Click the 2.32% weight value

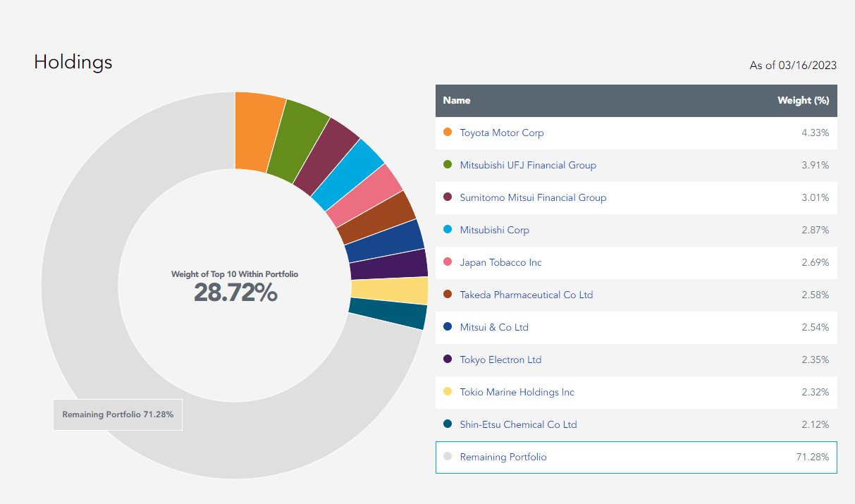816,392
